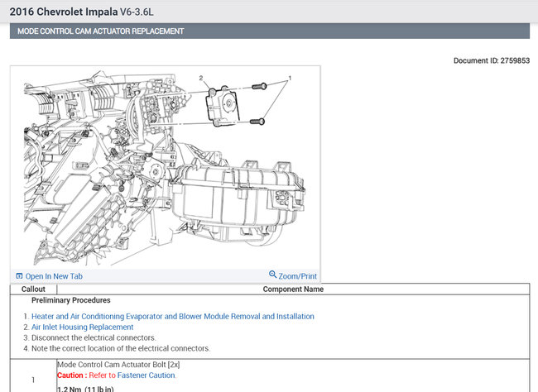The height and width of the screenshot is (392, 538).
Task: Open the Air Inlet Housing Replacement link
Action: [x=82, y=327]
